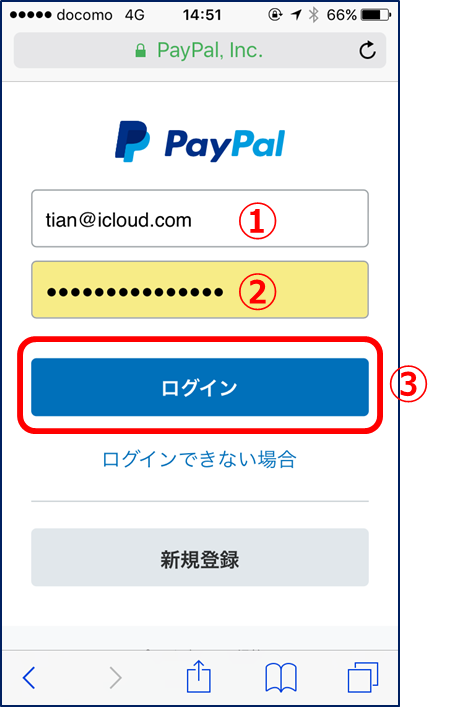Tap the Safari reload page icon
Viewport: 455px width, 707px height.
point(367,50)
